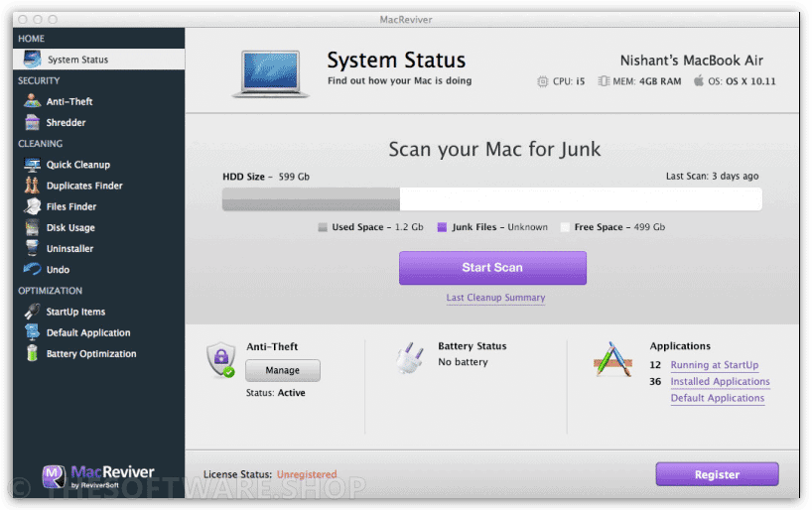This screenshot has width=812, height=510.
Task: Click the Quick Cleanup sidebar icon
Action: (x=32, y=164)
